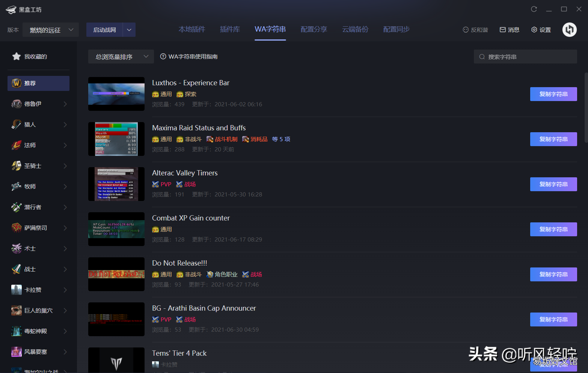
Task: Switch to the 本地插件 tab
Action: point(192,29)
